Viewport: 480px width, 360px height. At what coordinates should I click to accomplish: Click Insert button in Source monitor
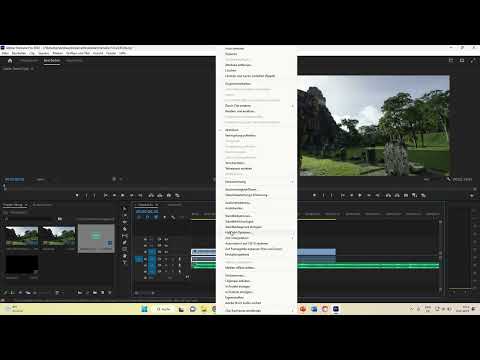151,195
